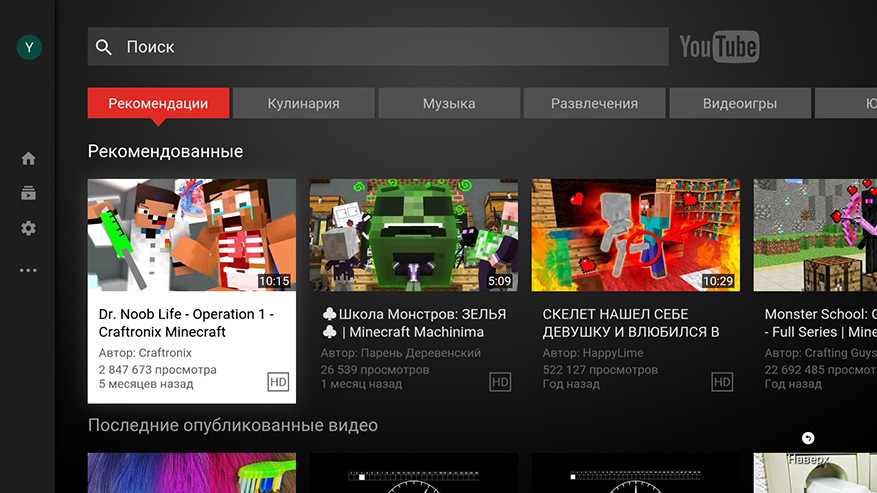Click 'Автор: Crafting Guys' text
The image size is (877, 493).
(821, 353)
